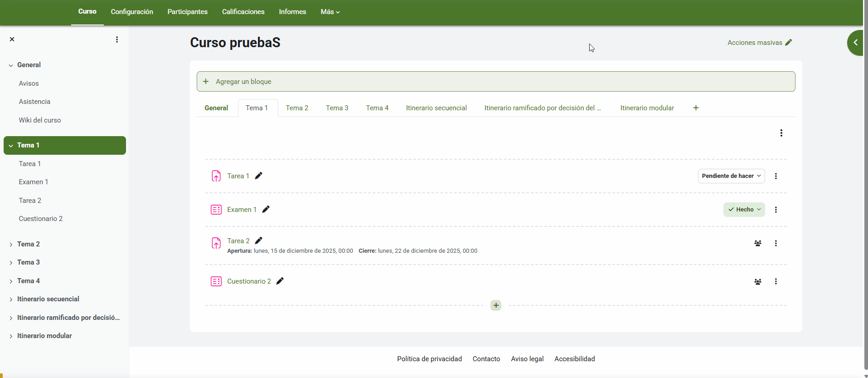Switch to the Tema 2 section tab
This screenshot has width=868, height=378.
coord(297,108)
